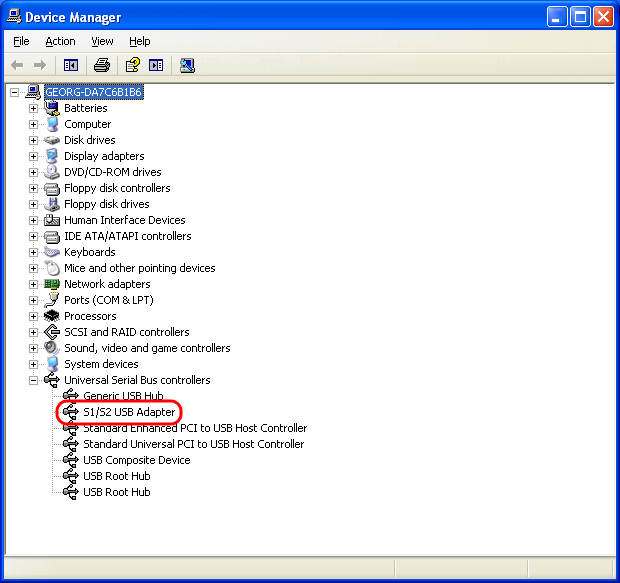Click the Print toolbar icon
Image resolution: width=620 pixels, height=583 pixels.
coord(102,65)
